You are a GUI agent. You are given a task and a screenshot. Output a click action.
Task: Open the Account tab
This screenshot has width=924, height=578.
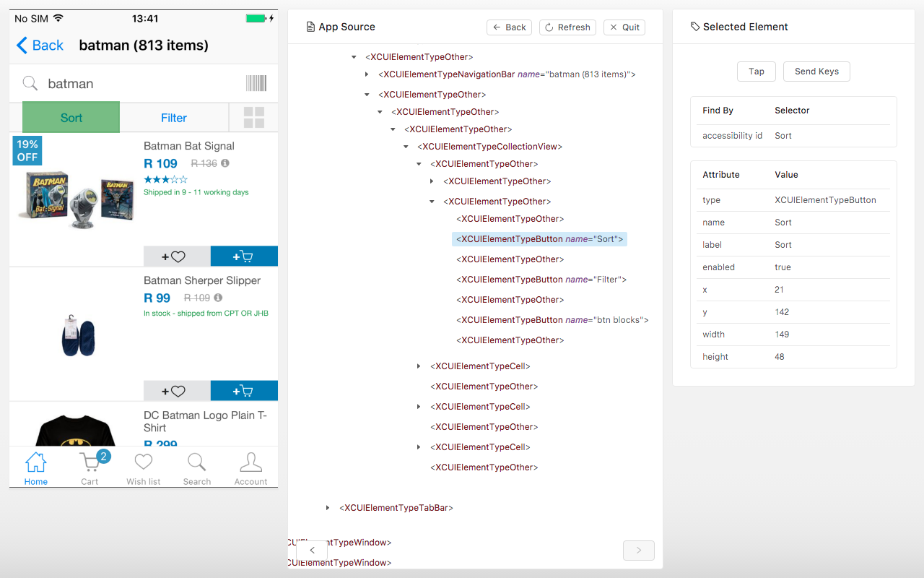click(x=250, y=468)
